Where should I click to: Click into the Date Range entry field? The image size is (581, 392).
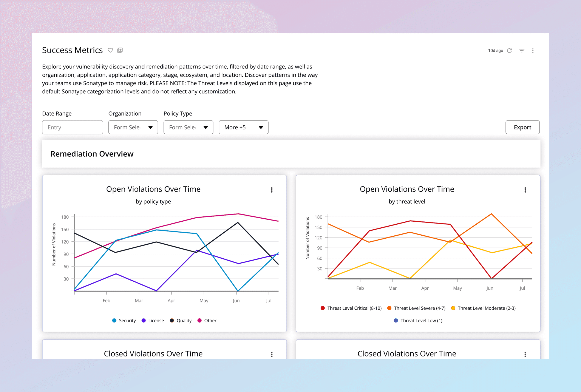tap(73, 127)
